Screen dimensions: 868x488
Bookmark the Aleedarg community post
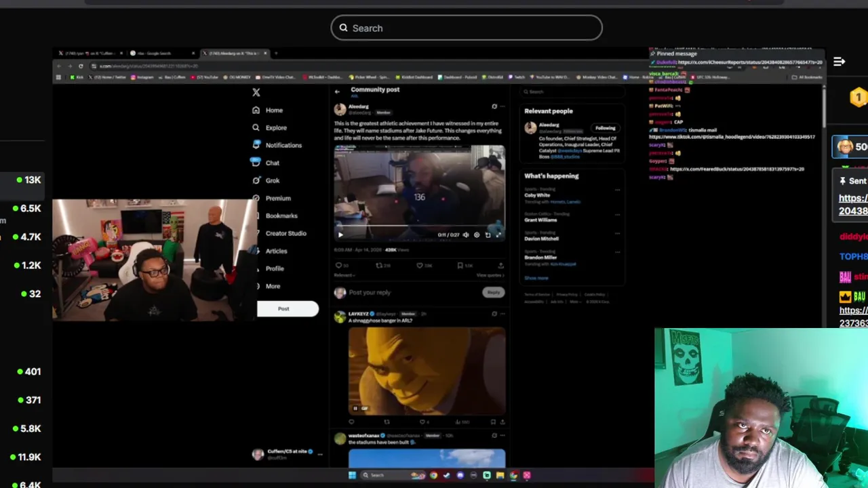click(x=460, y=266)
